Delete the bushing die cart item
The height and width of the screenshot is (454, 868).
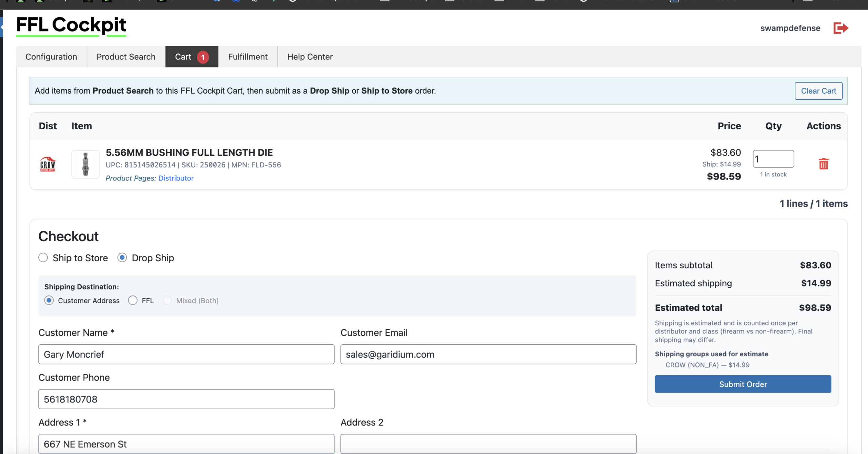tap(823, 164)
